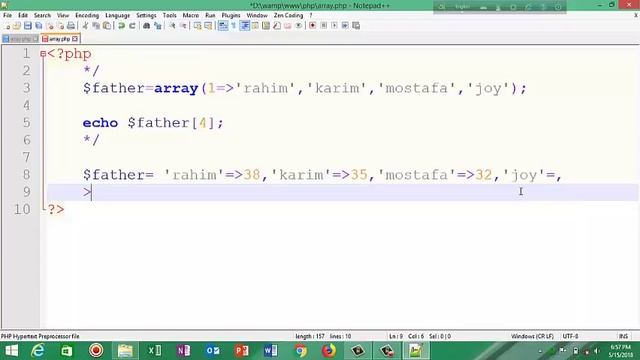640x360 pixels.
Task: Click the Save Recorded Macro icon
Action: click(x=356, y=26)
